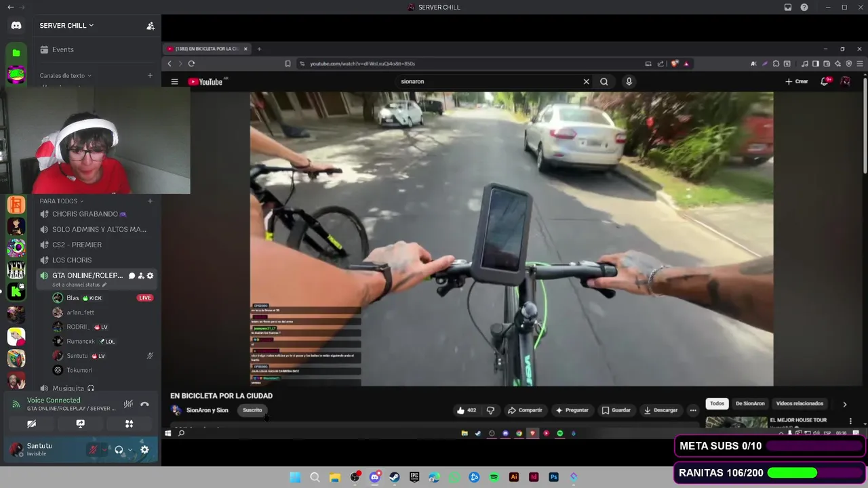Open Discord activities launcher

click(x=129, y=424)
